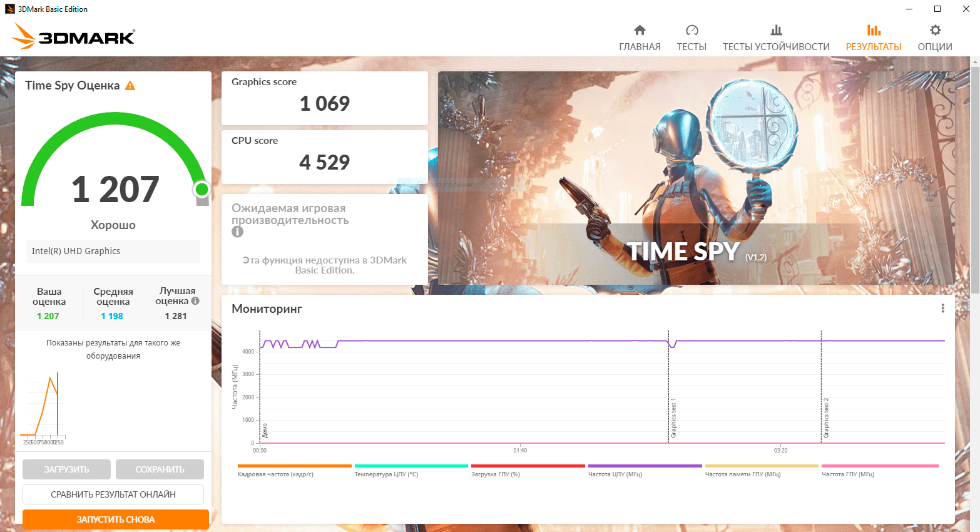Screen dimensions: 980x532
Task: Click the Graphics test 2 timeline marker
Action: click(826, 418)
